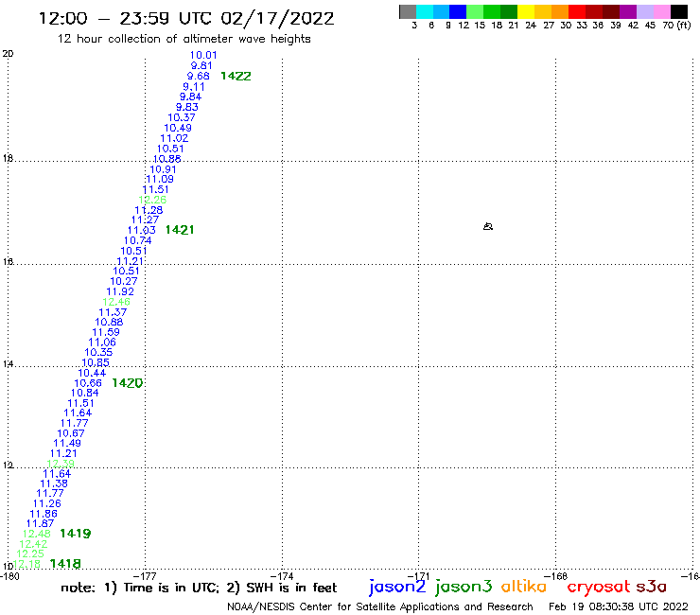Click the light green 12.26 reading

pyautogui.click(x=152, y=200)
